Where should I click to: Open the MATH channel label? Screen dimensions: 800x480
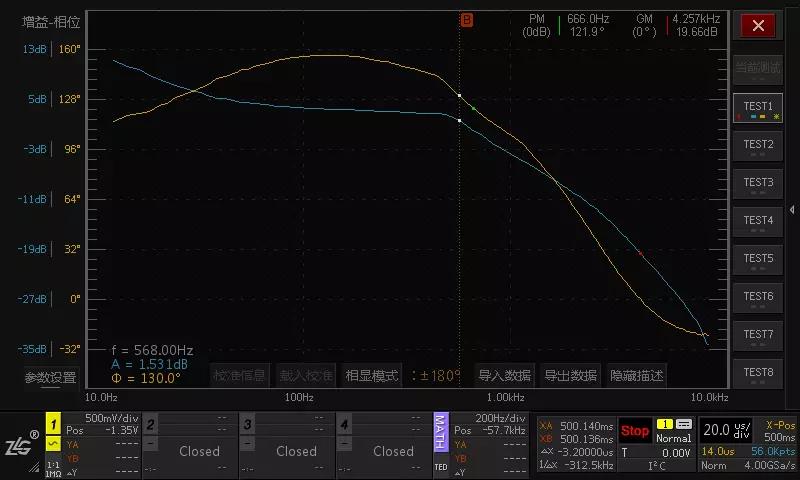click(x=440, y=432)
